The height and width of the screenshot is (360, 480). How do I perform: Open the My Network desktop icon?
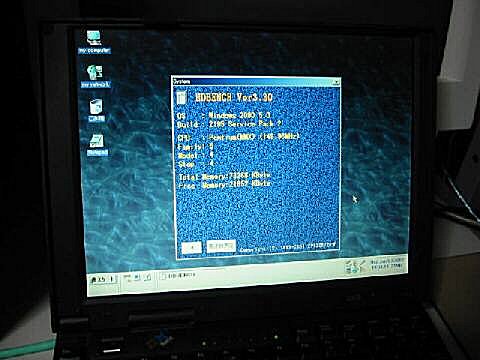tap(95, 76)
